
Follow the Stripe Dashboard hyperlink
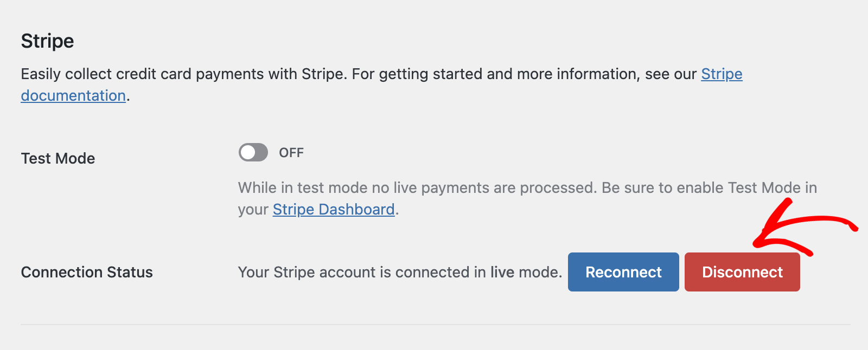click(333, 209)
